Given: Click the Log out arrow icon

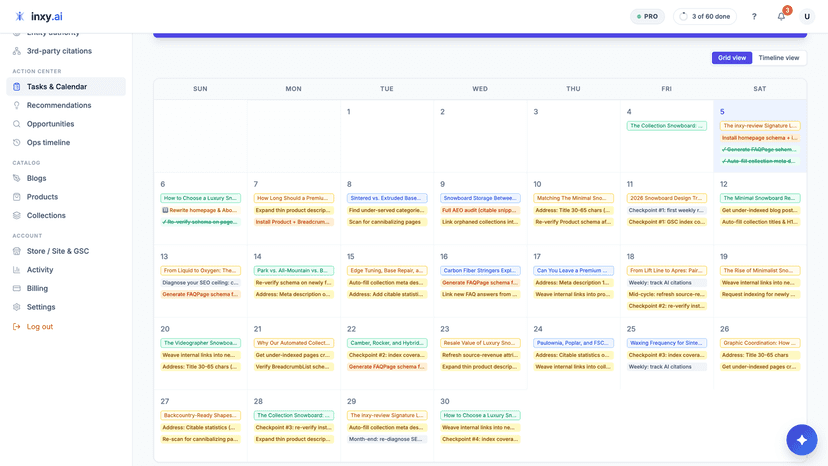Looking at the screenshot, I should [16, 327].
